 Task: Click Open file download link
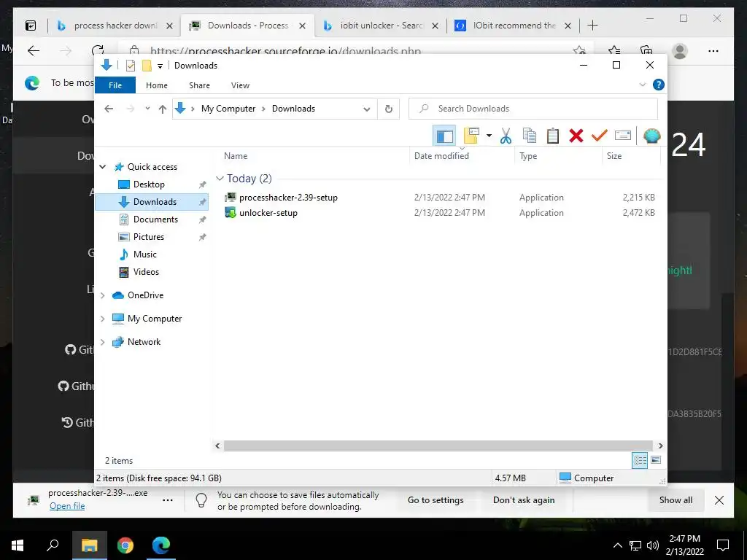pyautogui.click(x=67, y=506)
